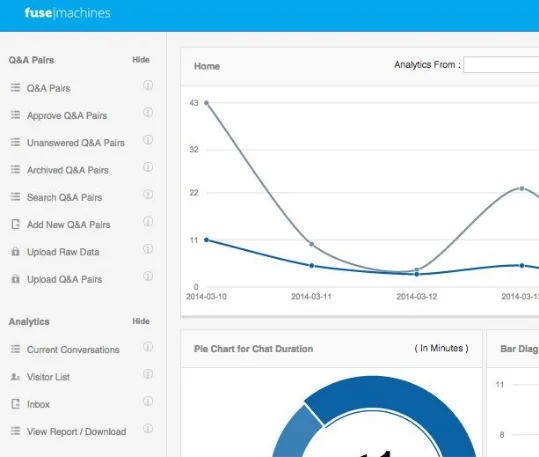The height and width of the screenshot is (457, 539).
Task: Open Archived Q&A Pairs
Action: 68,170
